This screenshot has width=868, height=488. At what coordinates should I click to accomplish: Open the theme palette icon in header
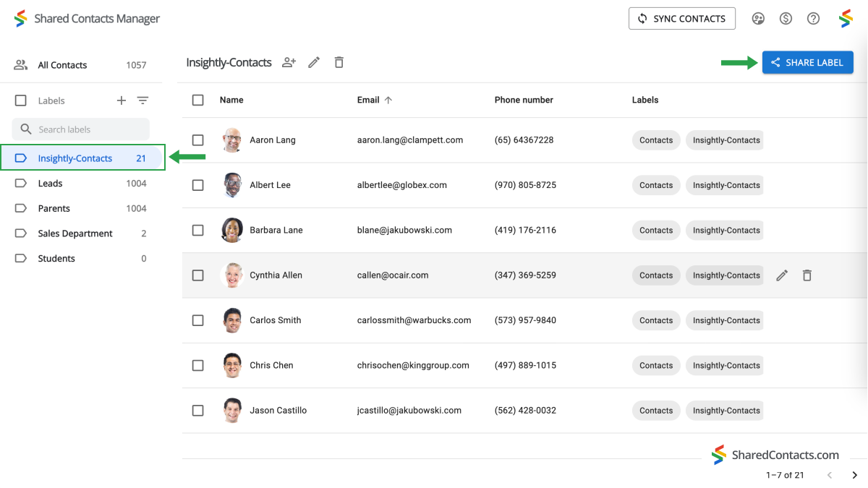pos(758,19)
